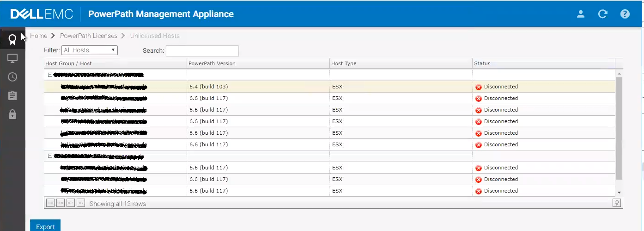
Task: Collapse the second host group
Action: point(50,156)
